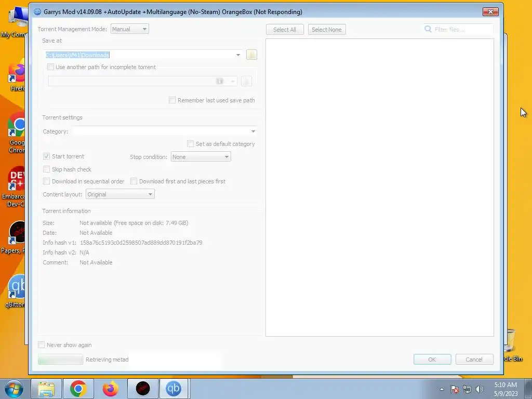
Task: Open the Torrent Management Mode dropdown
Action: click(129, 29)
